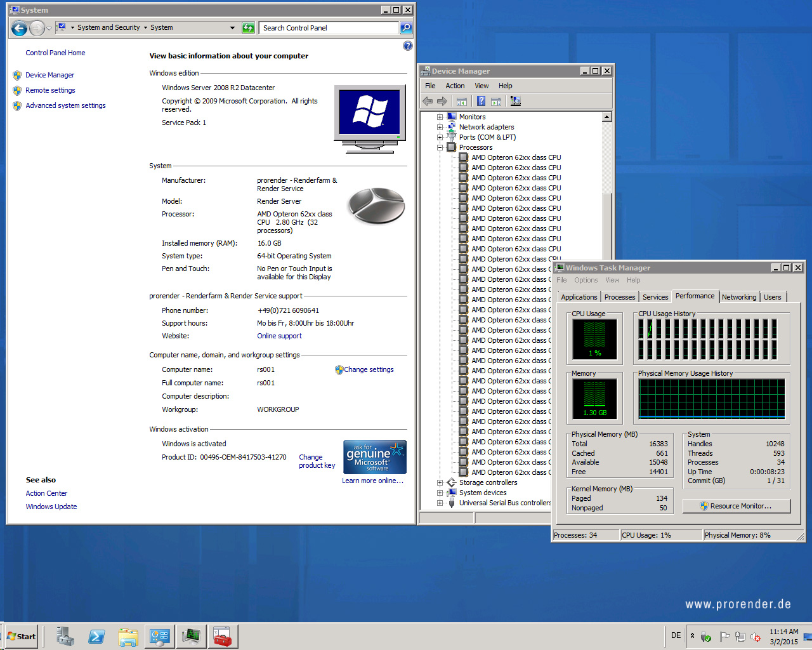Switch to Task Manager taskbar button
Viewport: 812px width, 650px height.
point(191,637)
